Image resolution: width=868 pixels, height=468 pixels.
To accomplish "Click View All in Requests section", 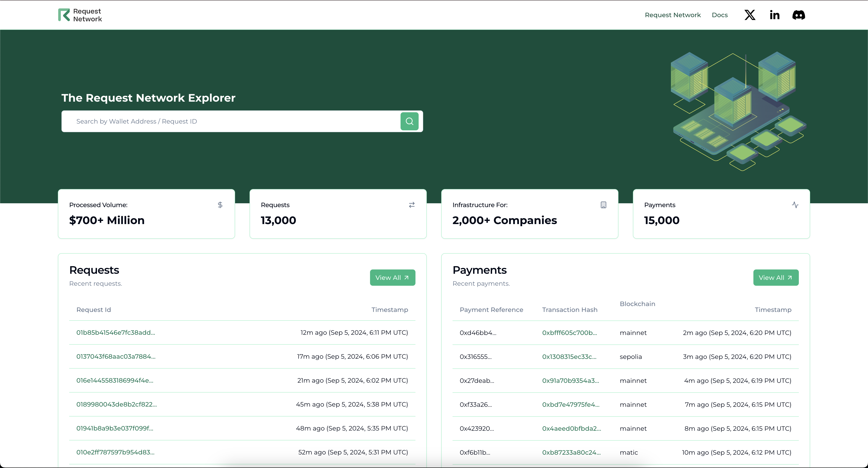I will (392, 277).
